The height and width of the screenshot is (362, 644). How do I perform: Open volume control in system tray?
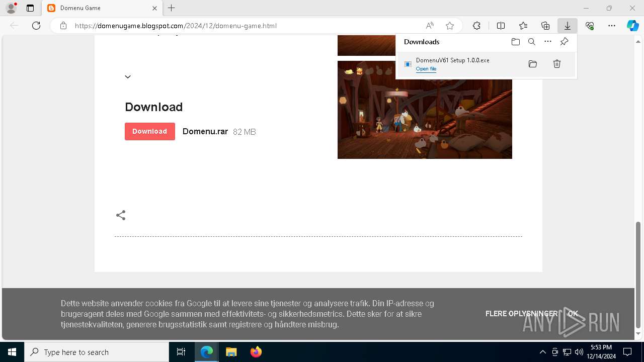(579, 352)
